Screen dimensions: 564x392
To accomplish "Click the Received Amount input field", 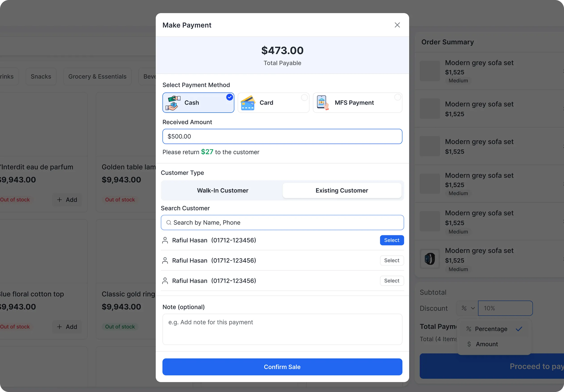I will [282, 136].
